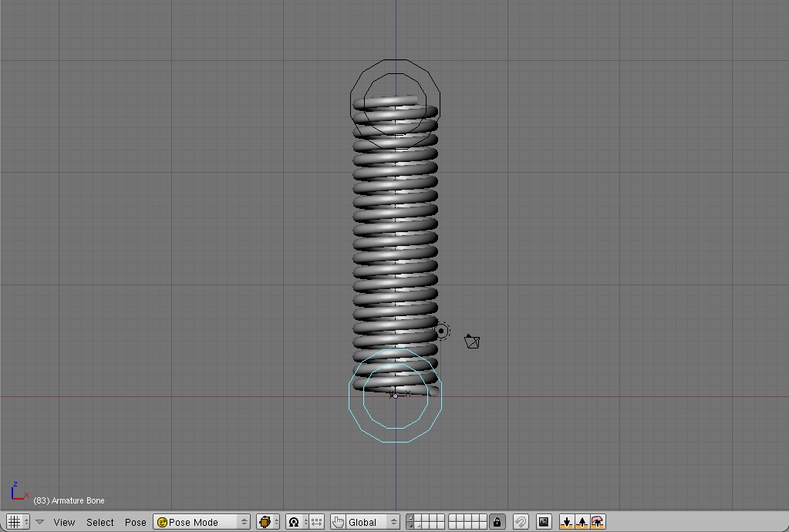Screen dimensions: 789x532
Task: Click the XZ axis indicator icon
Action: 19,491
